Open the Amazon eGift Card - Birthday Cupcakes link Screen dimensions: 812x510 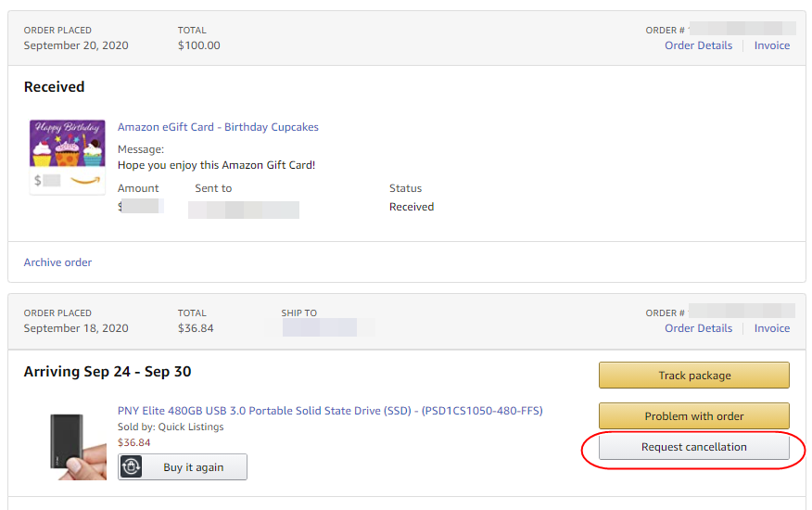(x=218, y=127)
